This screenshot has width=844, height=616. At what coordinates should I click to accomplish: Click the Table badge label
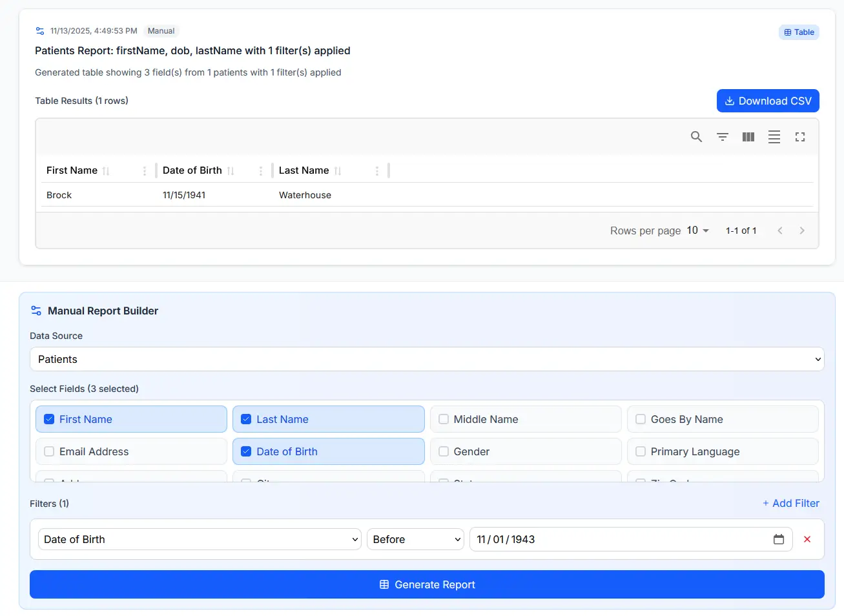pyautogui.click(x=799, y=32)
